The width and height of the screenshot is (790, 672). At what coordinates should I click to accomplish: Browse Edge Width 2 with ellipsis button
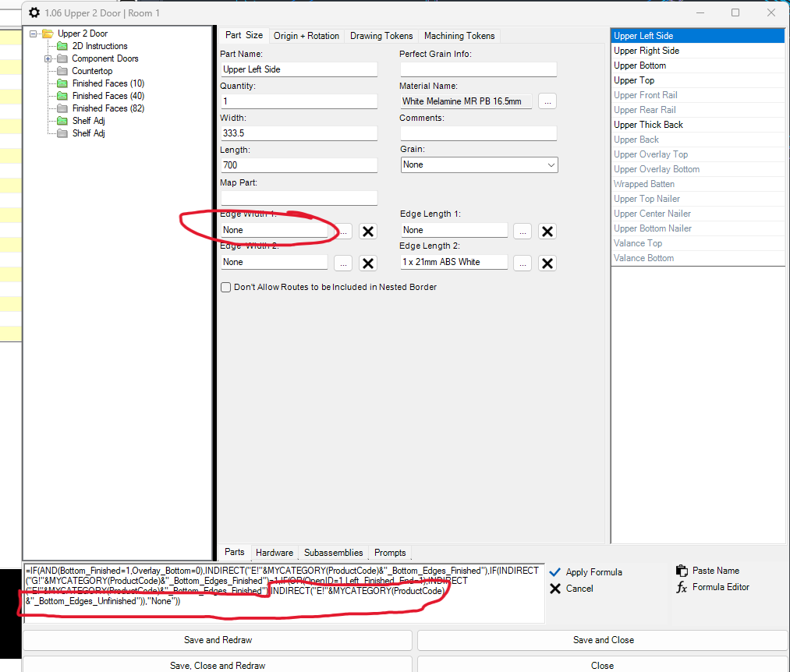tap(343, 263)
